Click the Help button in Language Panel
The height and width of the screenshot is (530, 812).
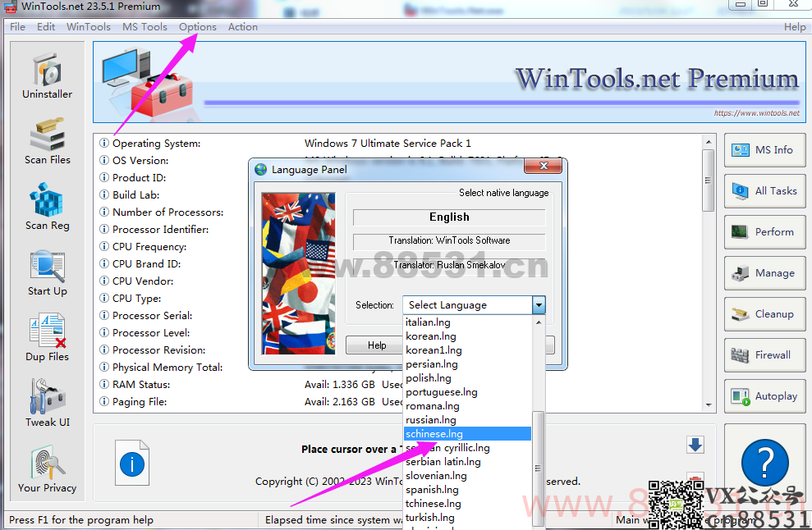coord(377,345)
